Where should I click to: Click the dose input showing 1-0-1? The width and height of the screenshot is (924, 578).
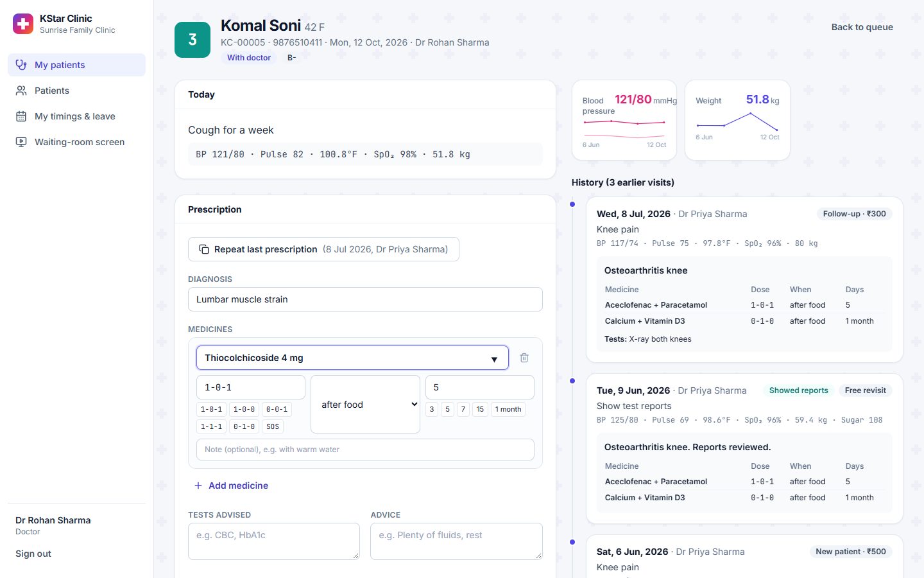[x=251, y=387]
